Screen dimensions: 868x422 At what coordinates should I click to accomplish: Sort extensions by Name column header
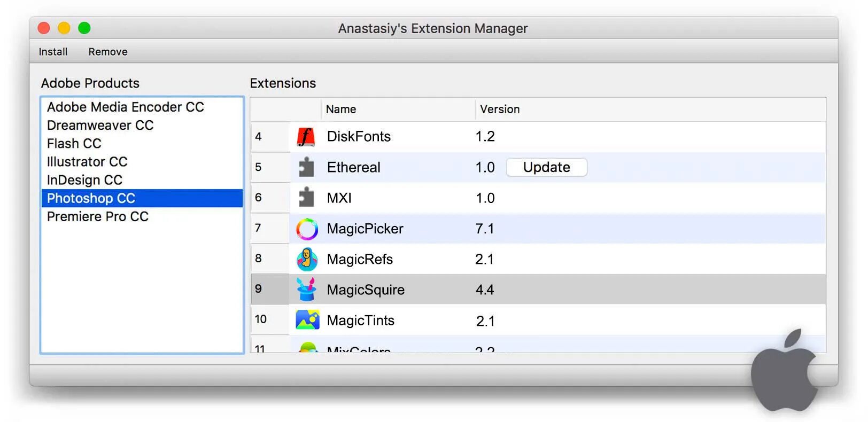pyautogui.click(x=341, y=110)
